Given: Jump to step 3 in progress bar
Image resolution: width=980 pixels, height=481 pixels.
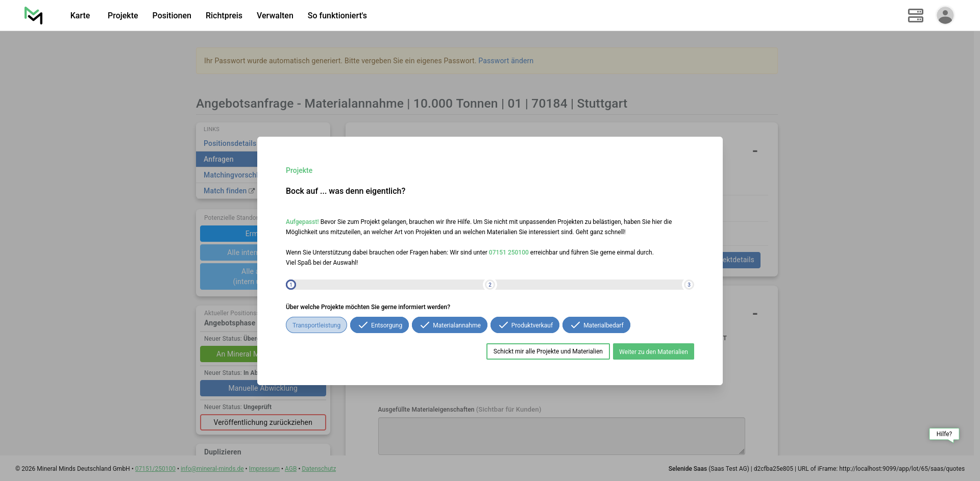Looking at the screenshot, I should pos(689,285).
